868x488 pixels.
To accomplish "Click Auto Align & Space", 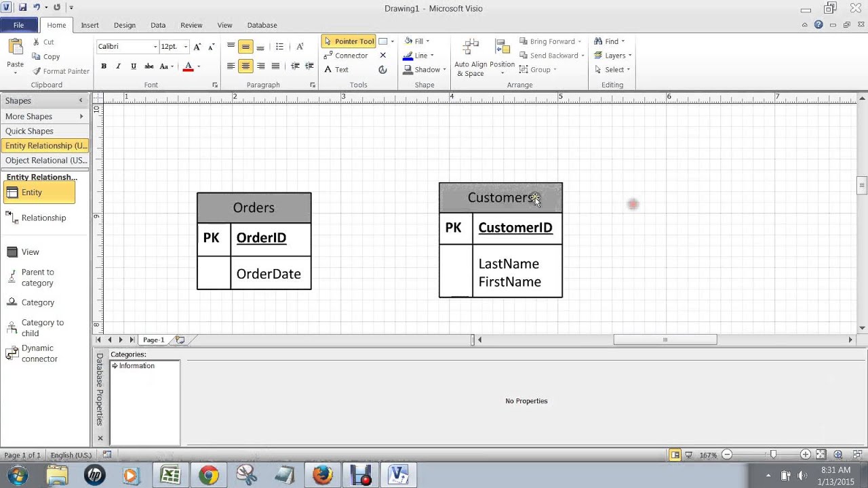I will (x=470, y=58).
